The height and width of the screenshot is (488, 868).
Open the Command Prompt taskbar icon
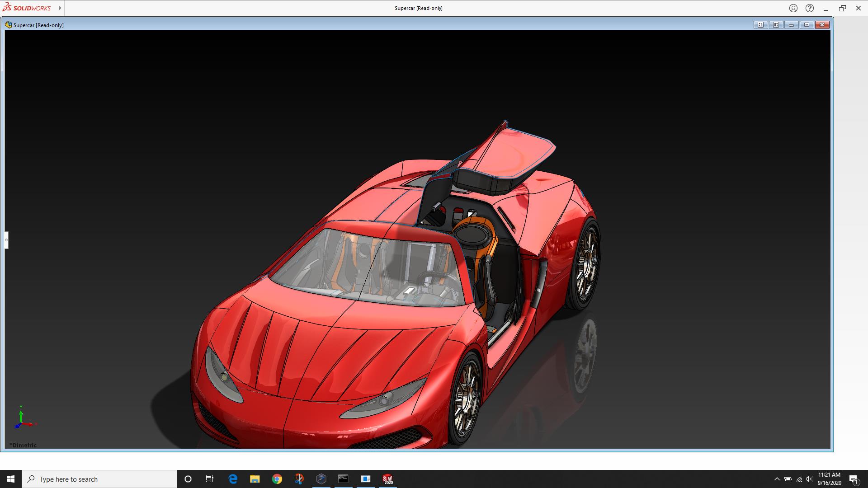[x=343, y=479]
